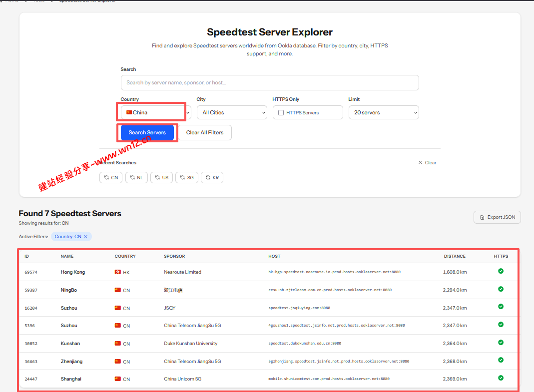Image resolution: width=534 pixels, height=392 pixels.
Task: Click distance 2,369.0 km
Action: pyautogui.click(x=455, y=379)
